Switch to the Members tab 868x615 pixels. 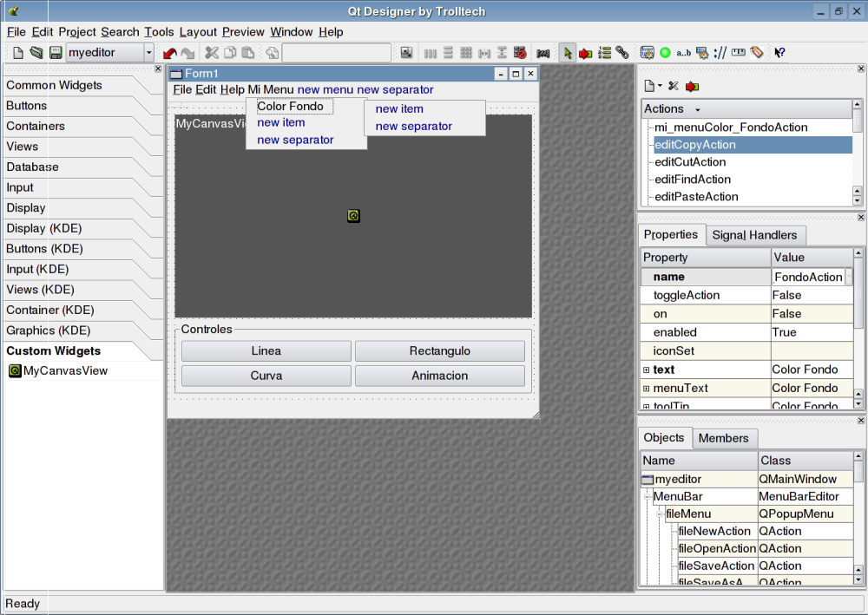click(724, 438)
